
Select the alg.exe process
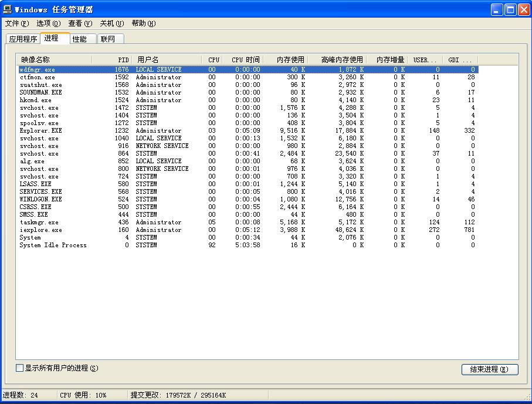tap(248, 161)
